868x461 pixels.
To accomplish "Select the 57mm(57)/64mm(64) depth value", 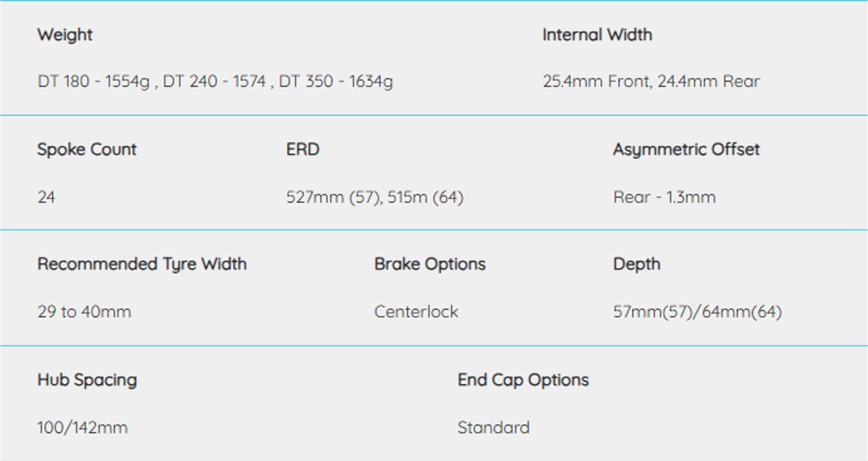I will (697, 312).
